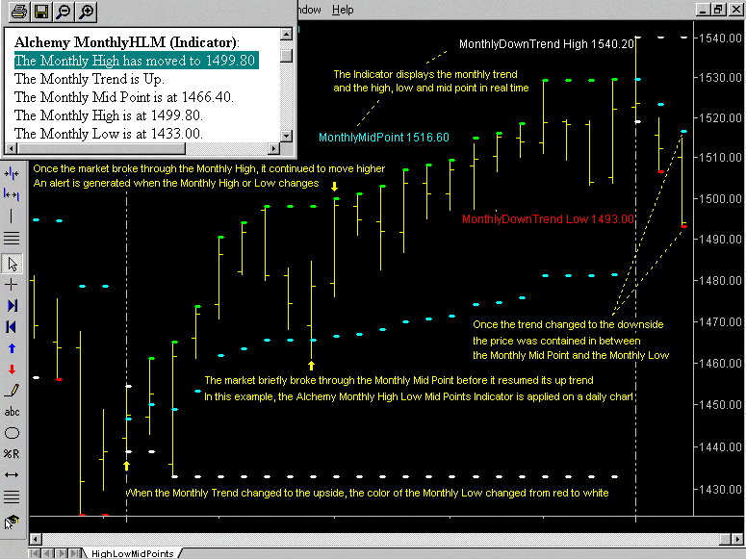Click 'MonthlyDownTrend High 1540.20' label
This screenshot has height=560, width=746.
(x=546, y=44)
